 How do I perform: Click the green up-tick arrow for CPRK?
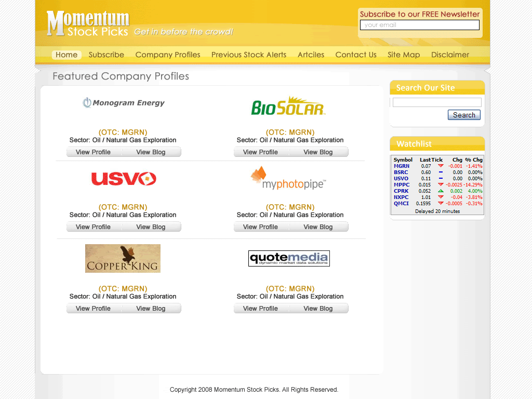441,191
